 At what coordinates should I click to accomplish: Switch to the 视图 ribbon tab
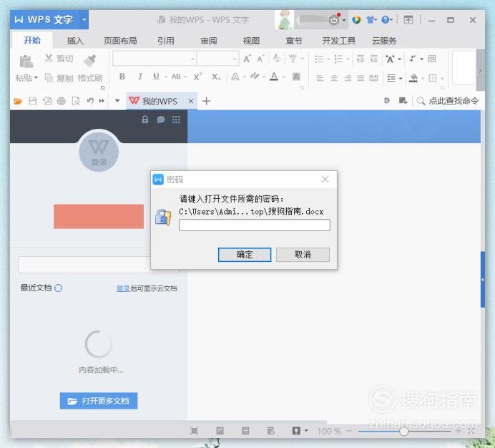pyautogui.click(x=251, y=41)
